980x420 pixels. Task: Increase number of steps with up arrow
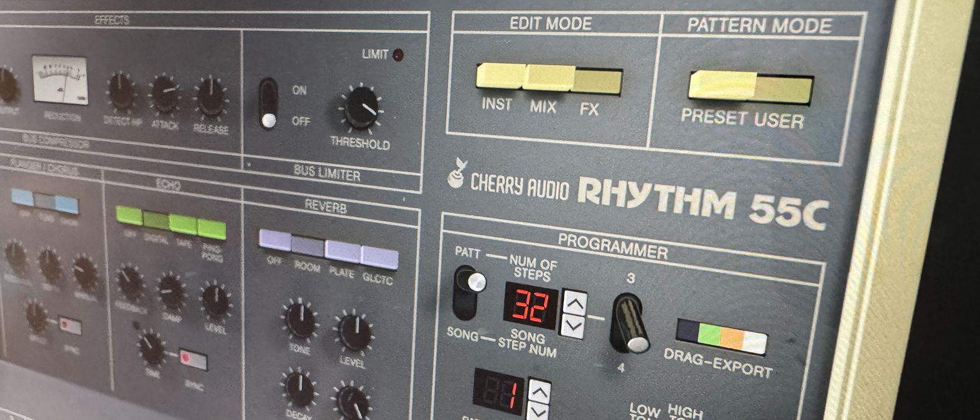574,303
